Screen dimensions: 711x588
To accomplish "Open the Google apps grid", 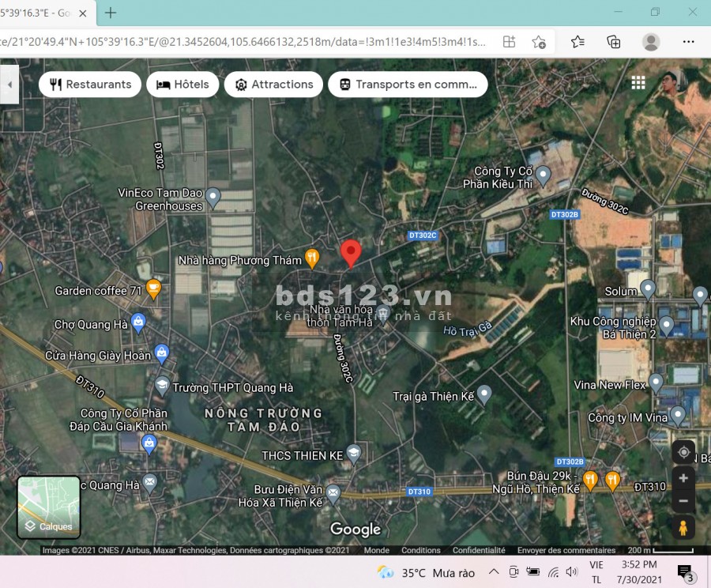I will click(638, 82).
